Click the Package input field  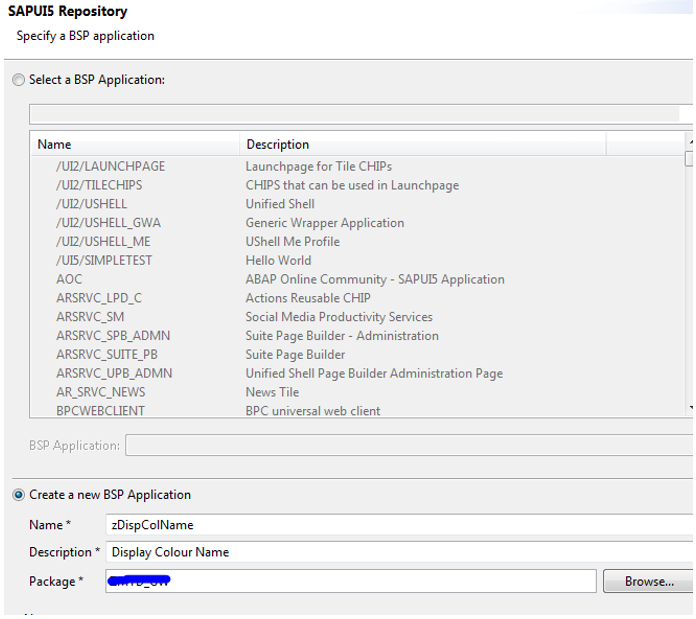[x=351, y=581]
